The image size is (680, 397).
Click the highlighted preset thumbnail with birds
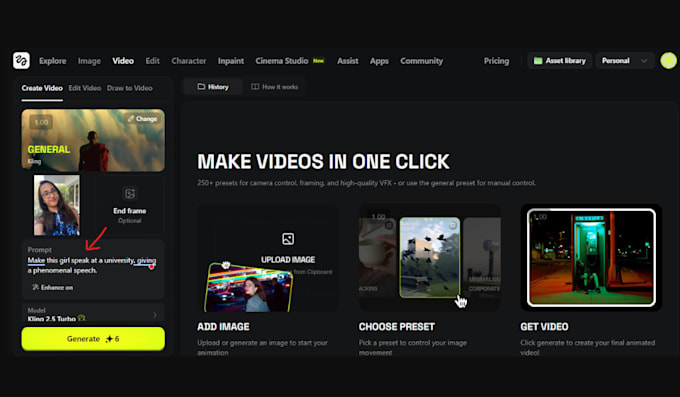(429, 258)
